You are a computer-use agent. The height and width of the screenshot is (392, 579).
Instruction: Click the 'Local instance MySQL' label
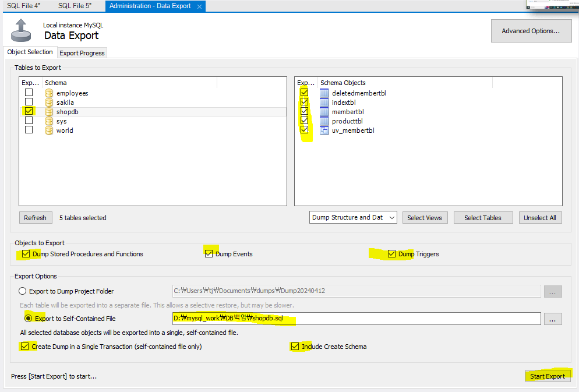73,25
